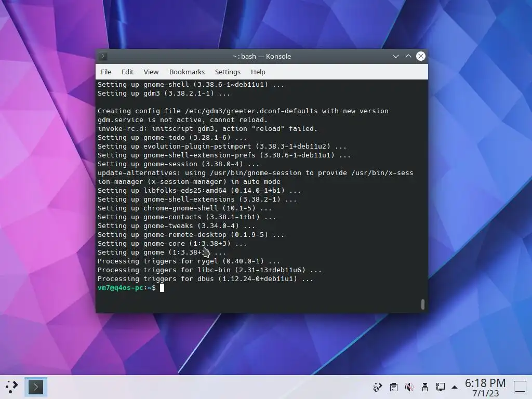Click line "Setting up gnome-shell (3.38.6-1~deb11u1)"
This screenshot has height=399, width=532.
191,85
